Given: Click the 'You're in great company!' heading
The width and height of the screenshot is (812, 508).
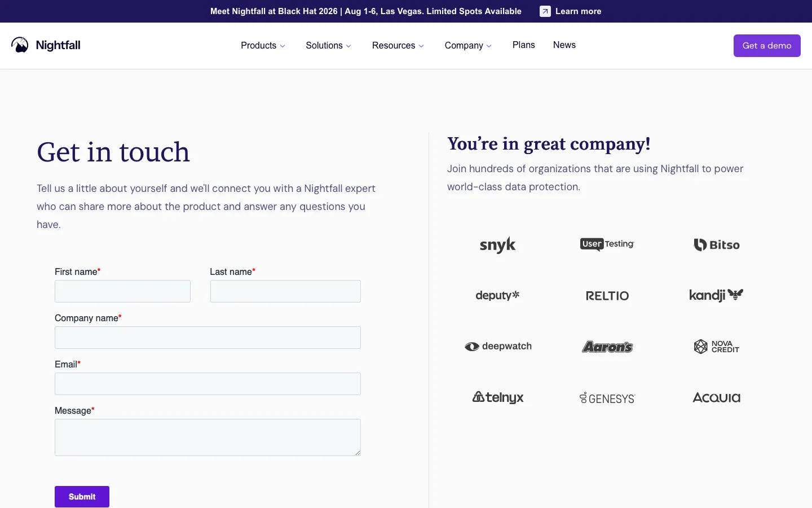Looking at the screenshot, I should click(x=549, y=144).
